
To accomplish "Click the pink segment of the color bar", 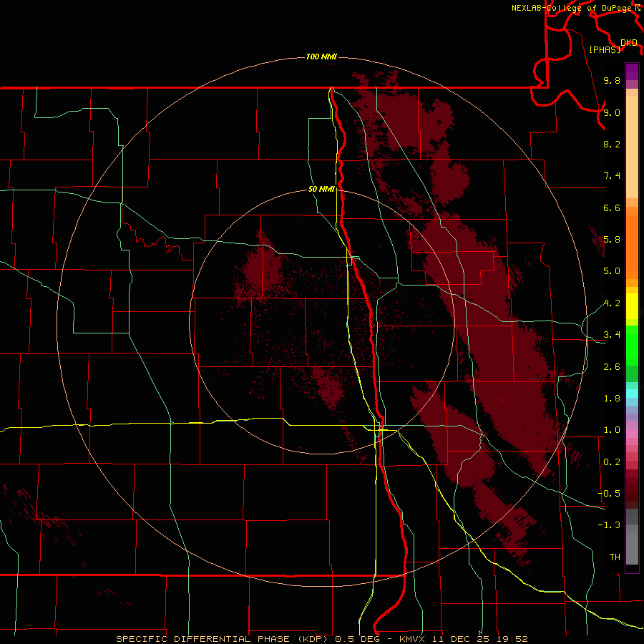I will click(x=632, y=434).
